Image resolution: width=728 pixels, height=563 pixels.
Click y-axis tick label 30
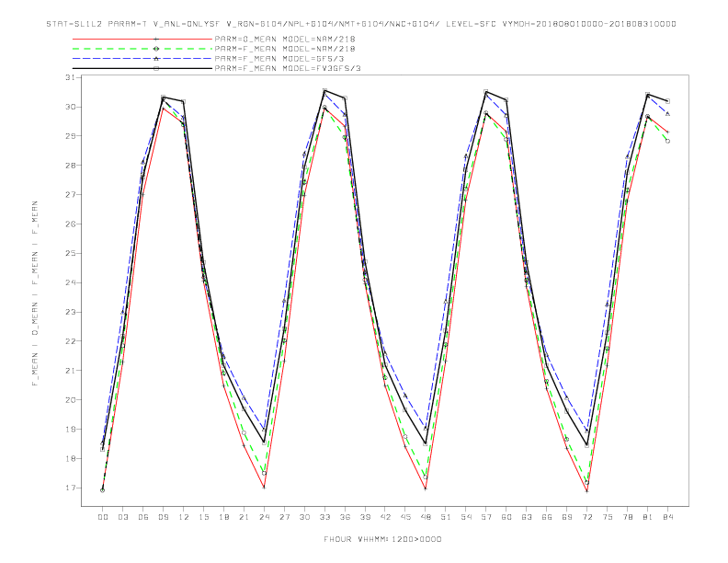point(70,107)
